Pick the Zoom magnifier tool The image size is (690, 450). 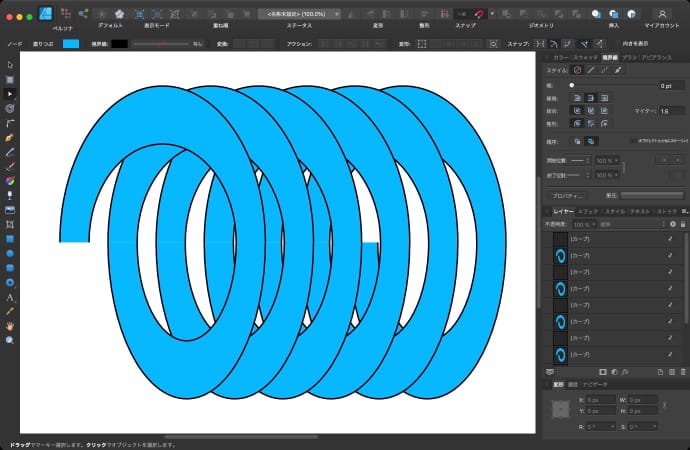pyautogui.click(x=10, y=340)
